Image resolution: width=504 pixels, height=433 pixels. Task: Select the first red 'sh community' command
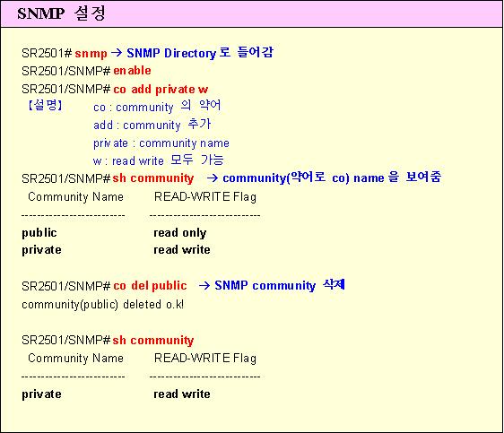[x=153, y=178]
